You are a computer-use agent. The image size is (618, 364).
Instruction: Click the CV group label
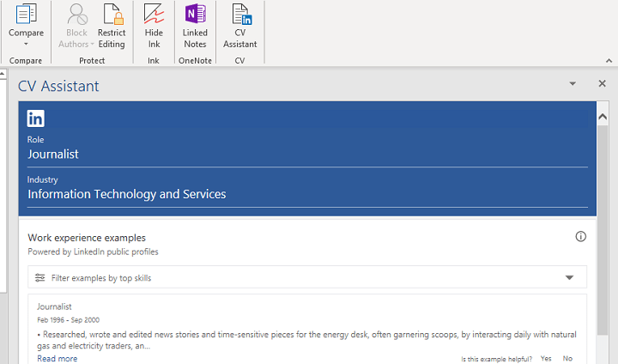(x=240, y=61)
